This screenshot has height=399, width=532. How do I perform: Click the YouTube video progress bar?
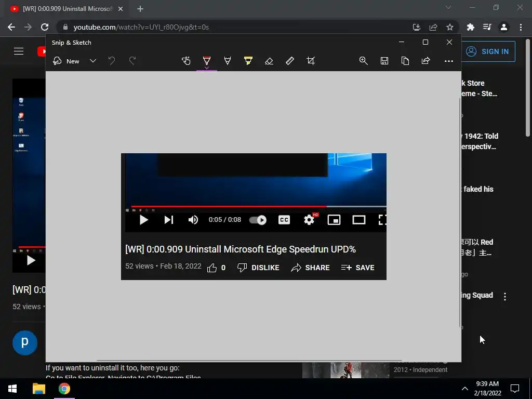coord(32,247)
